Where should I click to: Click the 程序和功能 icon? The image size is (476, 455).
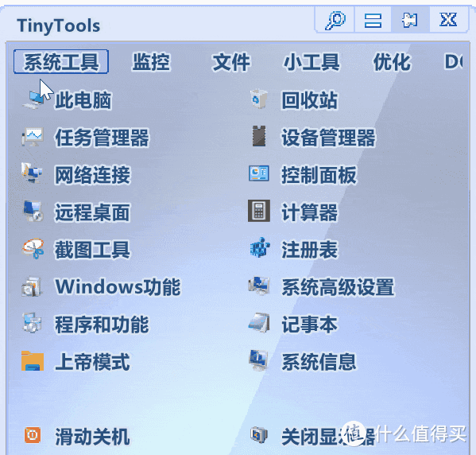click(33, 323)
